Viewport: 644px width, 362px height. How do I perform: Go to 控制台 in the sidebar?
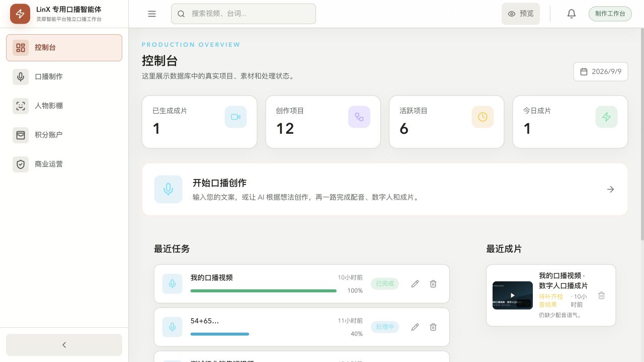click(64, 48)
